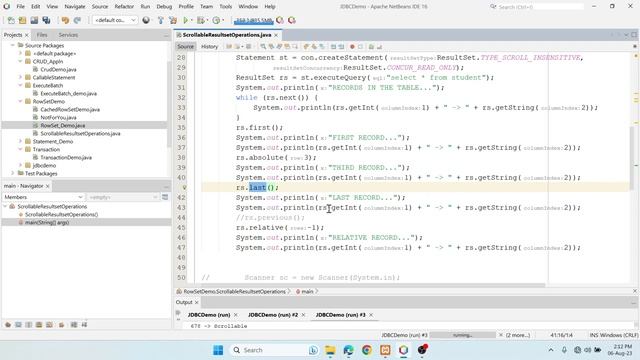Expand the CallableStatement package

click(20, 77)
